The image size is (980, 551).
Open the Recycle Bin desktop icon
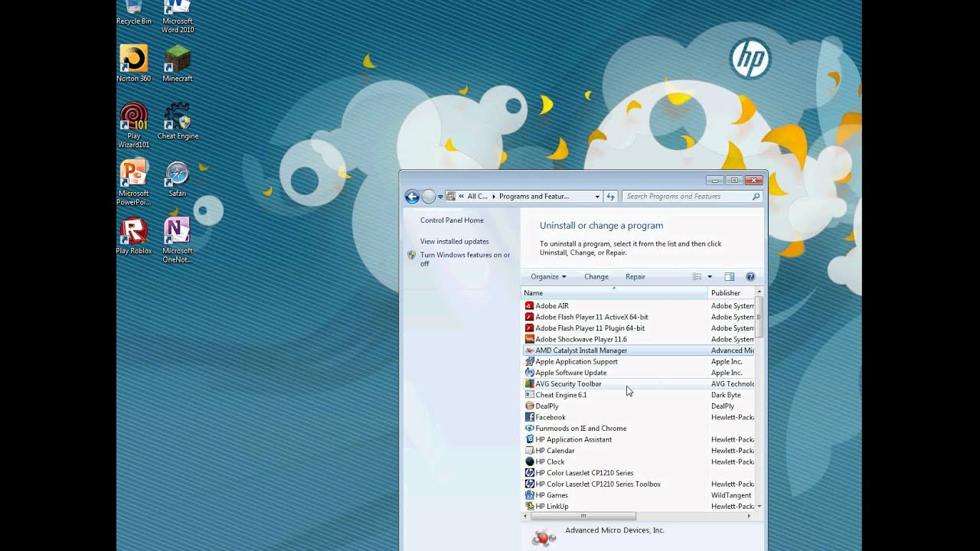(x=133, y=12)
